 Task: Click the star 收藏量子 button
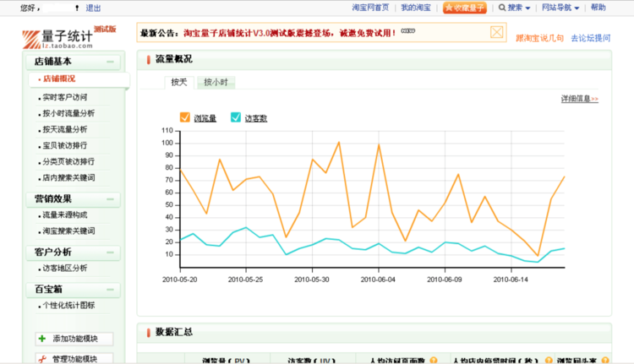(465, 8)
